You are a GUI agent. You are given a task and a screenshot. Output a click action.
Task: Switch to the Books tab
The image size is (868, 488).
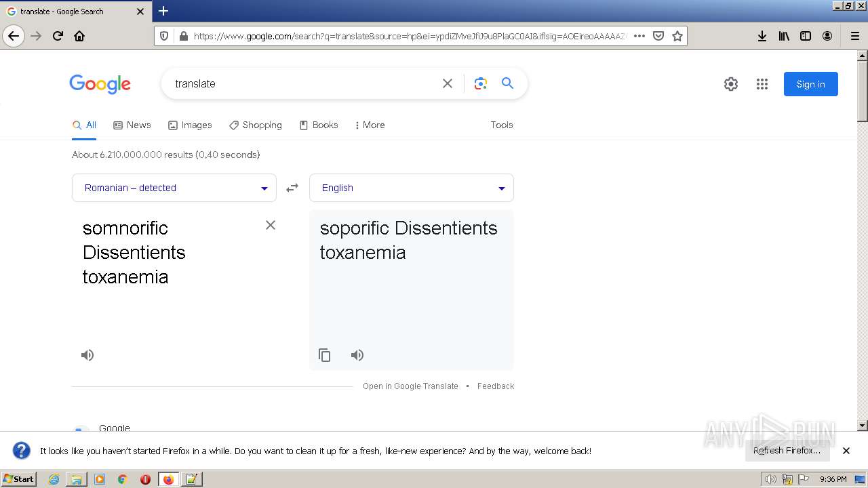point(319,125)
